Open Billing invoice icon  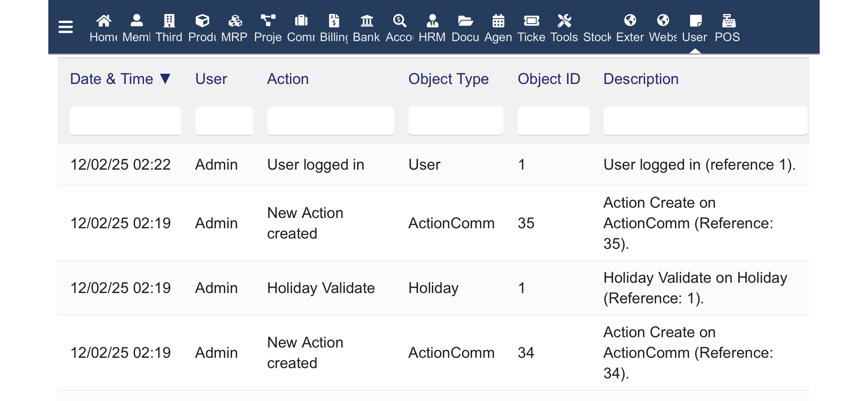tap(334, 21)
